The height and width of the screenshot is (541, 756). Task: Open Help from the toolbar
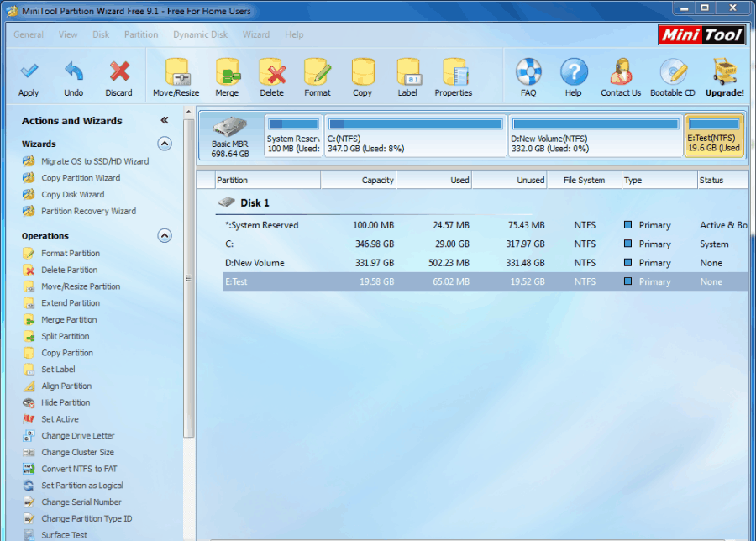(573, 78)
